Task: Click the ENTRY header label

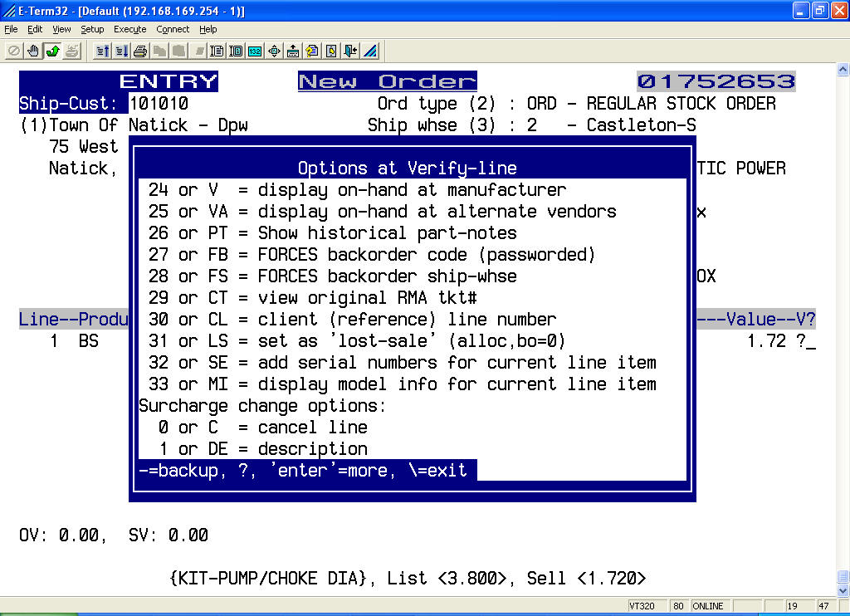Action: click(x=169, y=81)
